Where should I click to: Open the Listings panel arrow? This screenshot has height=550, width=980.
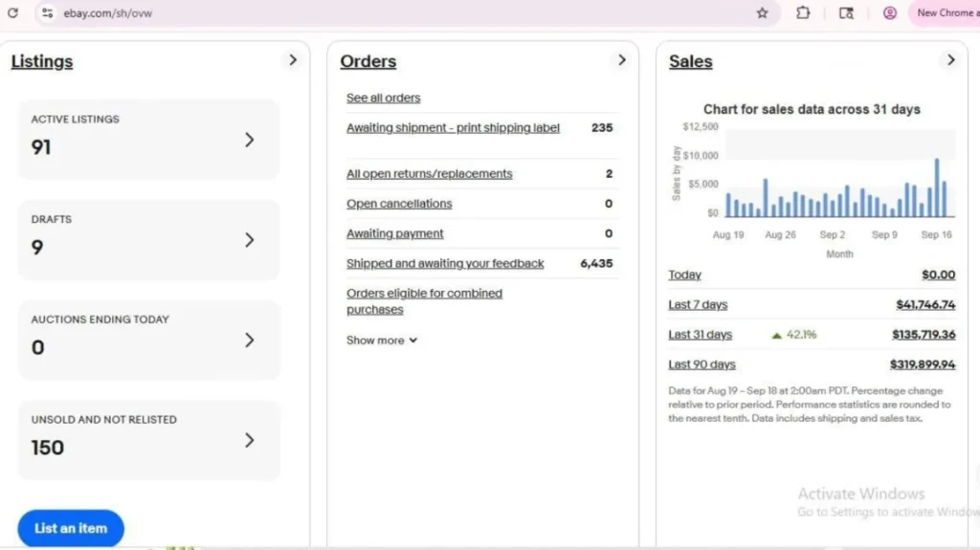(x=293, y=60)
